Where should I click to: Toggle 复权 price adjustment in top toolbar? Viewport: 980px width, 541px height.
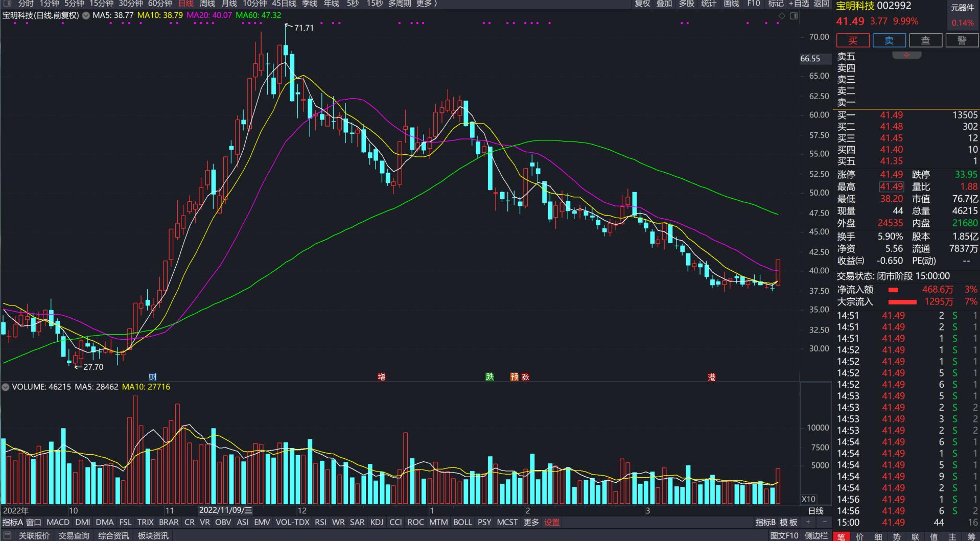[x=642, y=4]
